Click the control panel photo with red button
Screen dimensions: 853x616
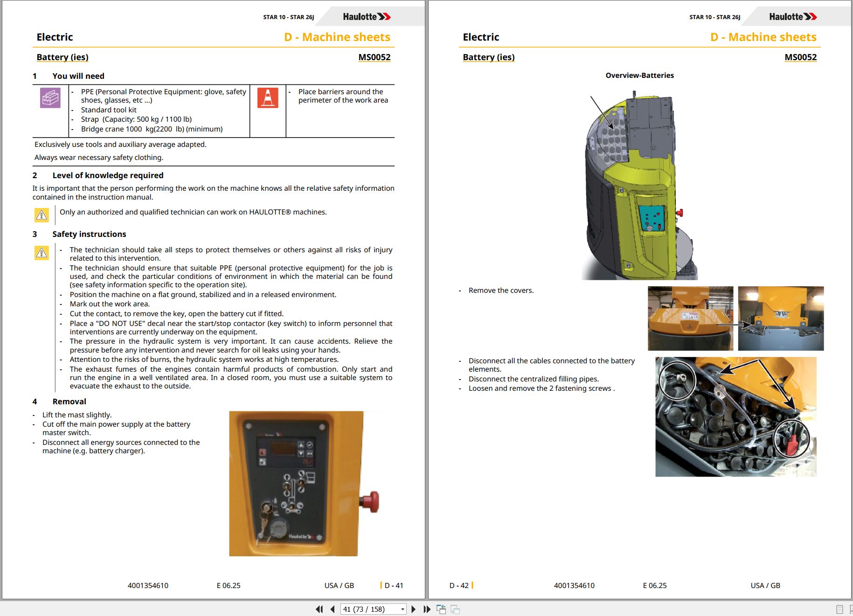[x=304, y=484]
